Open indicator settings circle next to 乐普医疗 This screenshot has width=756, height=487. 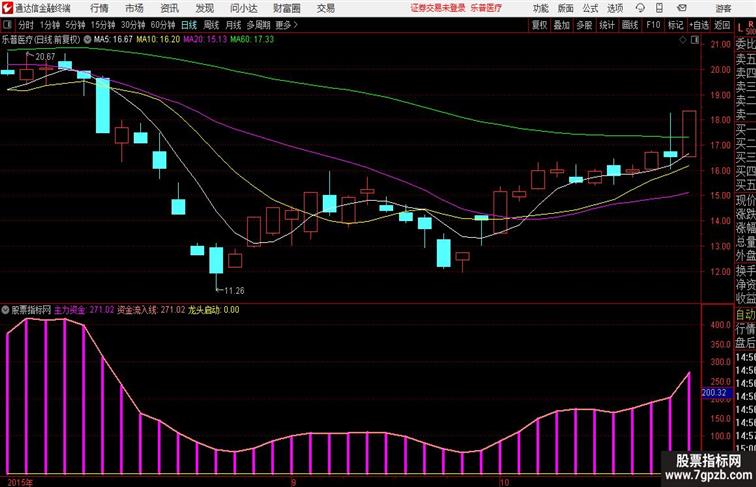tap(87, 40)
